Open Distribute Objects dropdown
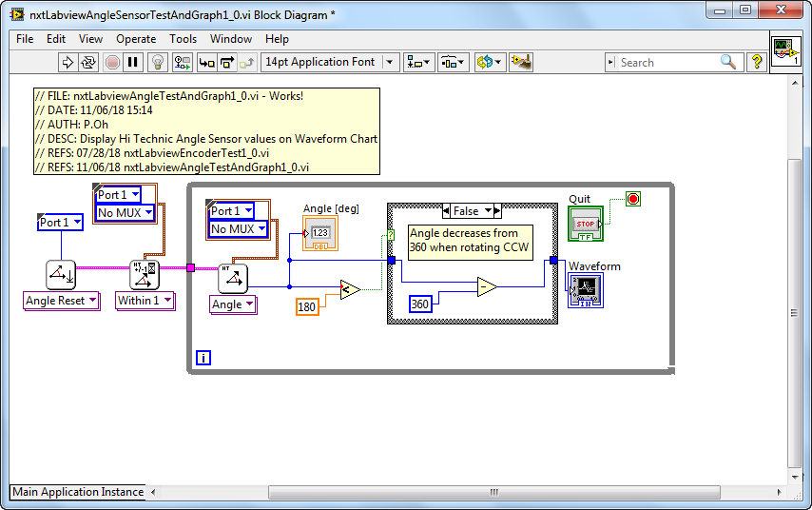Screen dimensions: 812x510 click(x=454, y=63)
